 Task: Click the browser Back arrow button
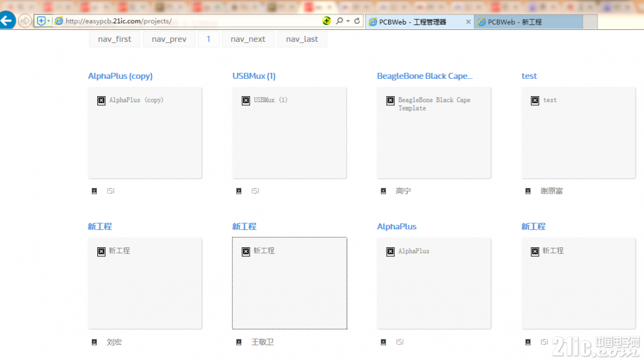7,20
